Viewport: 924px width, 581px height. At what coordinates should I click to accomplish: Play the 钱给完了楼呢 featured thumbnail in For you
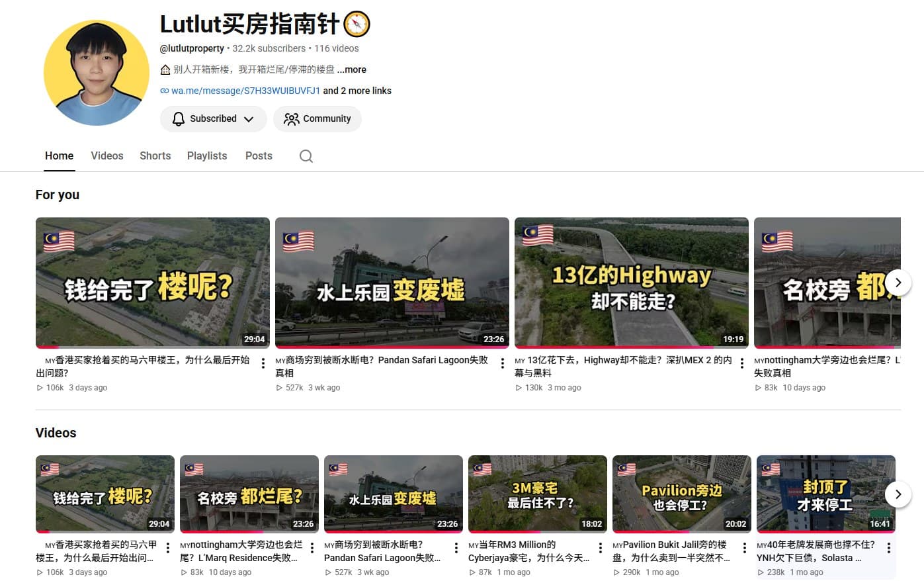153,283
